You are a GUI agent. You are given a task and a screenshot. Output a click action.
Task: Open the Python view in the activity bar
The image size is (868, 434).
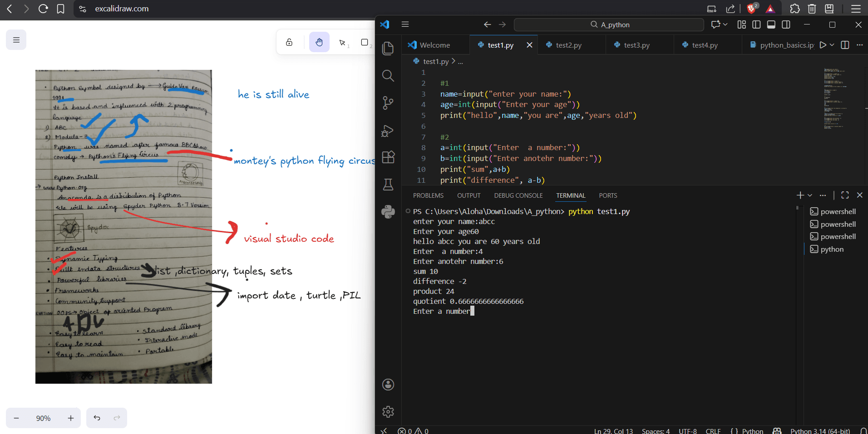[388, 211]
